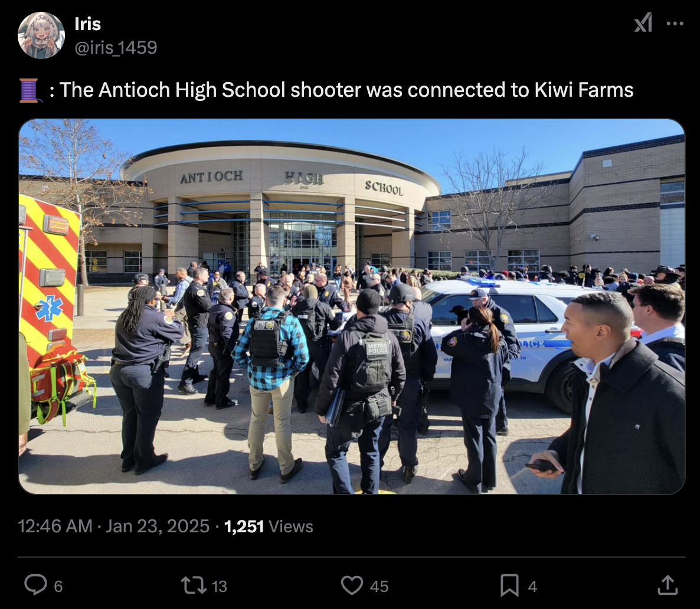Open the Antioch High School photo

click(x=352, y=306)
